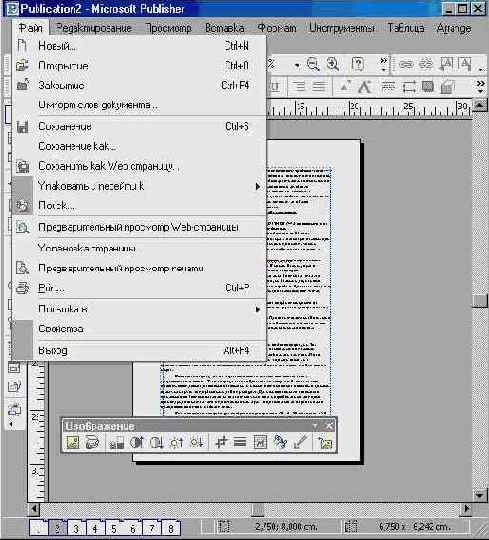
Task: Expand the Упаковать submenu arrow
Action: point(258,186)
